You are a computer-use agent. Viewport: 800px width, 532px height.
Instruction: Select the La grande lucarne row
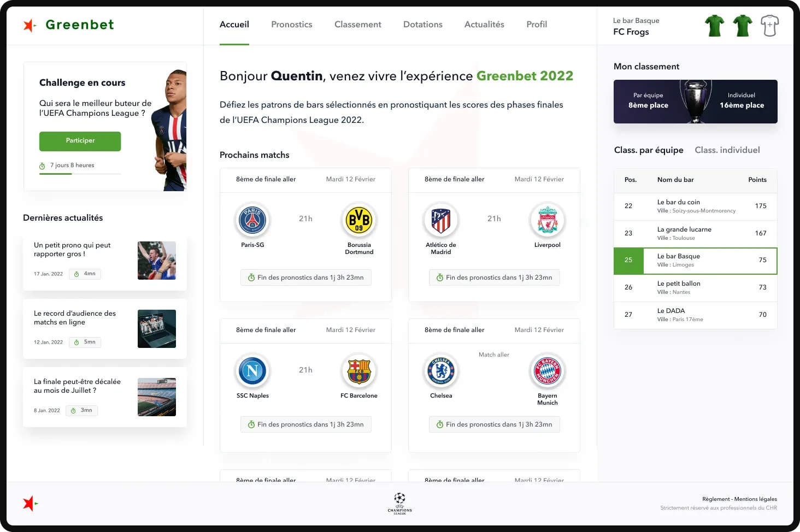click(x=696, y=234)
